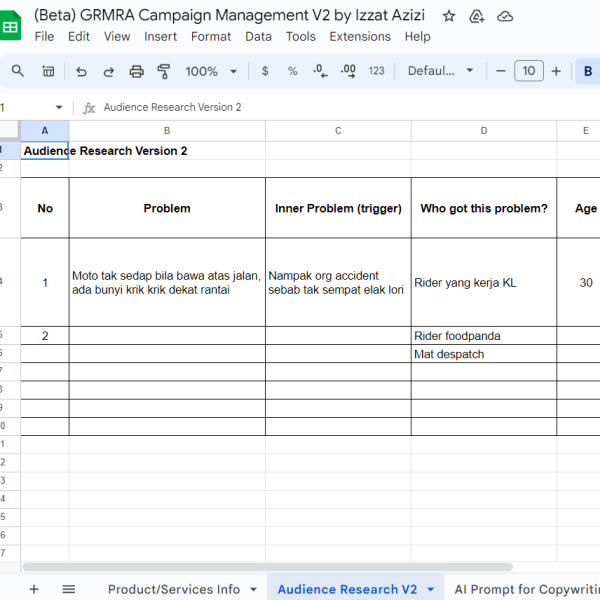Select column E header

coord(579,131)
